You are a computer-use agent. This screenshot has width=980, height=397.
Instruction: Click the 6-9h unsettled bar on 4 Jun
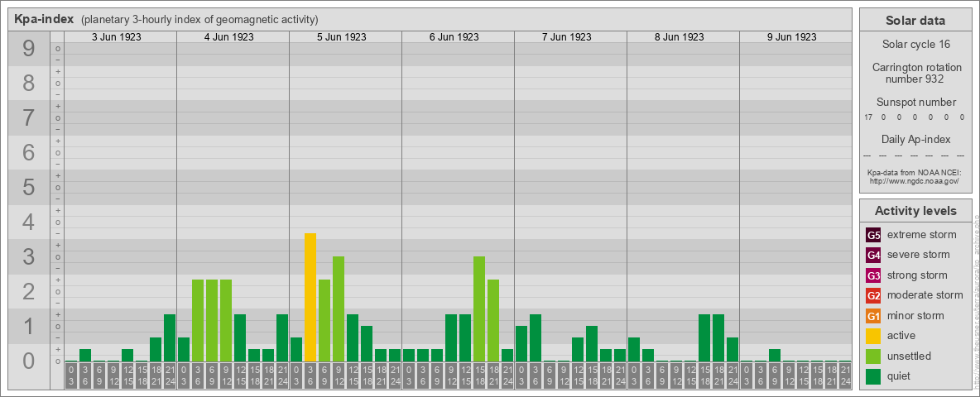point(212,320)
